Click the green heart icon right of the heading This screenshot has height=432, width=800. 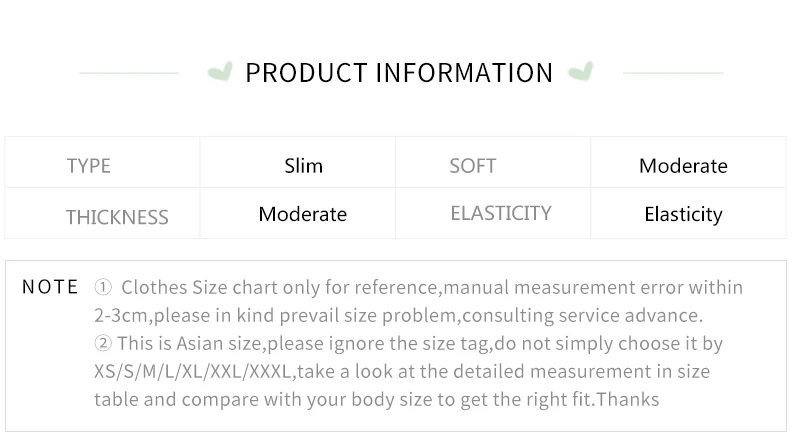tap(580, 72)
